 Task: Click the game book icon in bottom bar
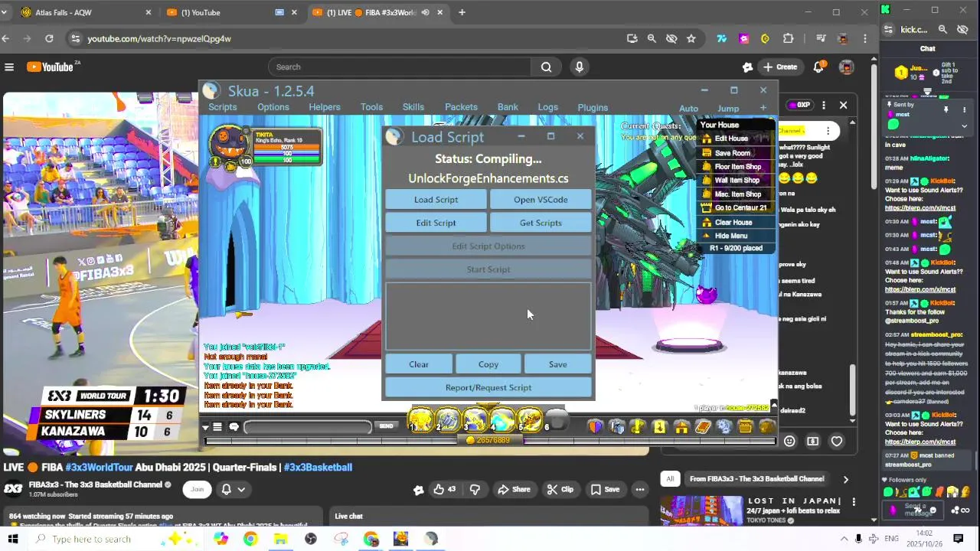pyautogui.click(x=703, y=427)
